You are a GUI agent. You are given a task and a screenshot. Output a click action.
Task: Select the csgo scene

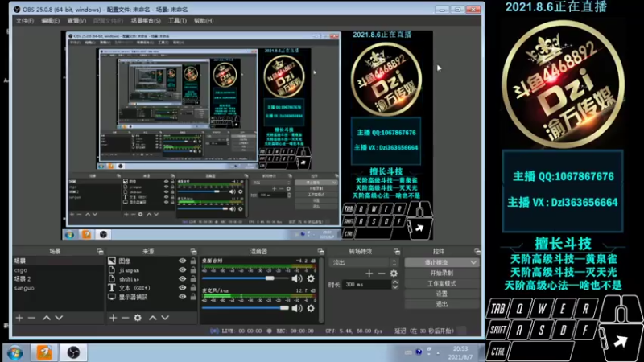point(58,270)
